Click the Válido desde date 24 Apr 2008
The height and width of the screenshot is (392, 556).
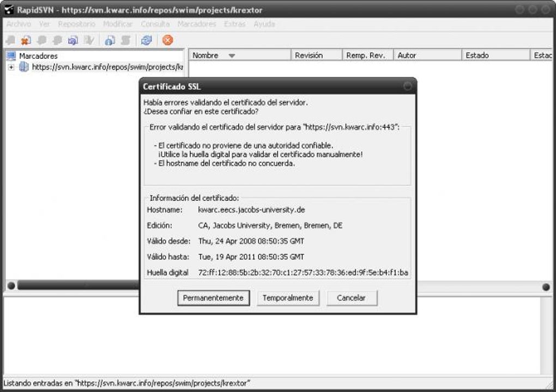click(251, 241)
